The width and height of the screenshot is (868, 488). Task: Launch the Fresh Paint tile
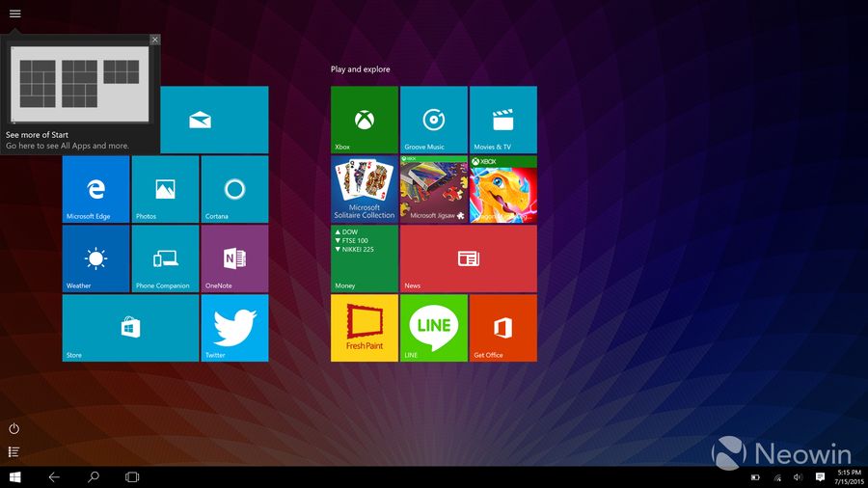pyautogui.click(x=365, y=328)
